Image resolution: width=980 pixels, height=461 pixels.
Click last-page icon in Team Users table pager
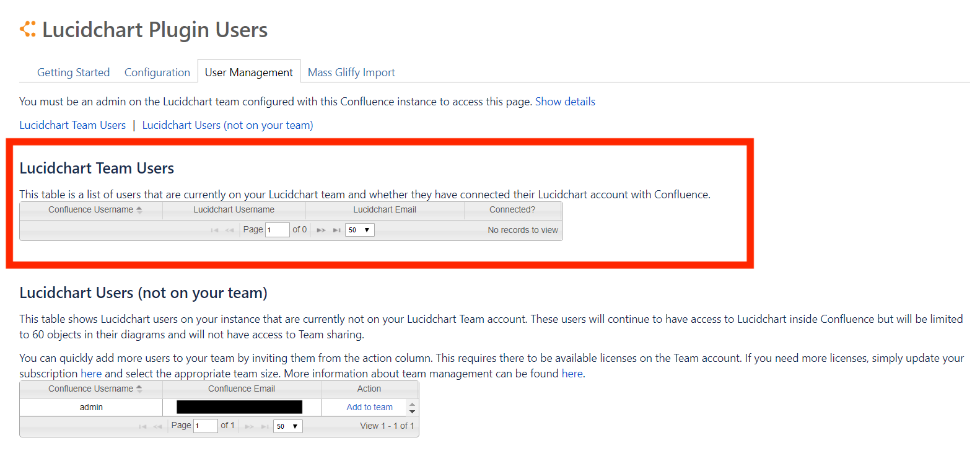pos(336,230)
